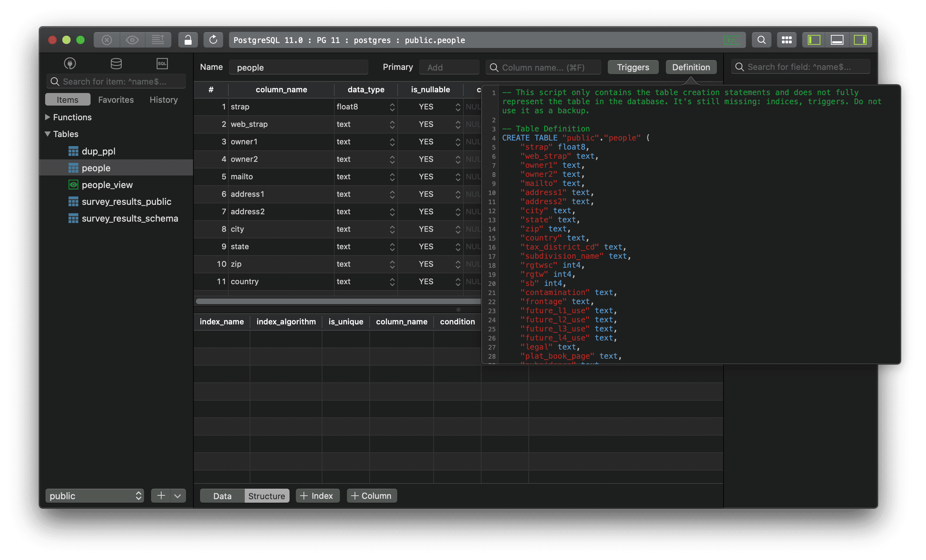Click the is_unique column header
Viewport: 926px width, 560px height.
coord(346,322)
